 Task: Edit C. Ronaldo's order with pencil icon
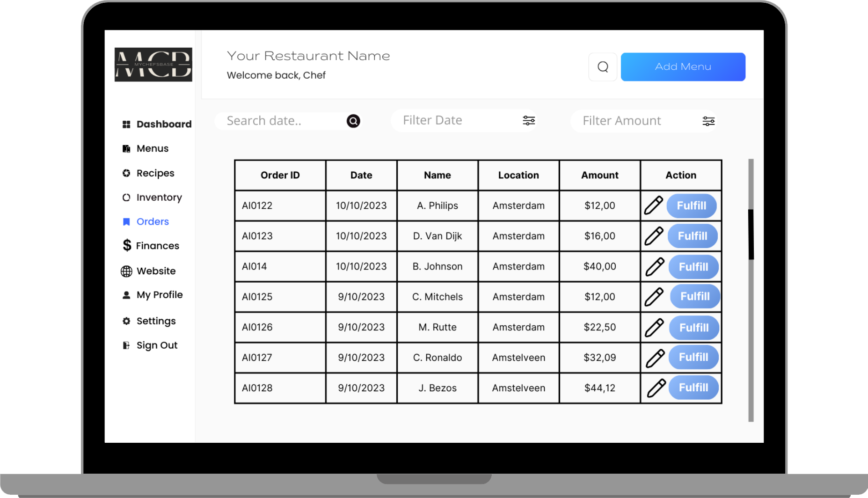tap(656, 358)
